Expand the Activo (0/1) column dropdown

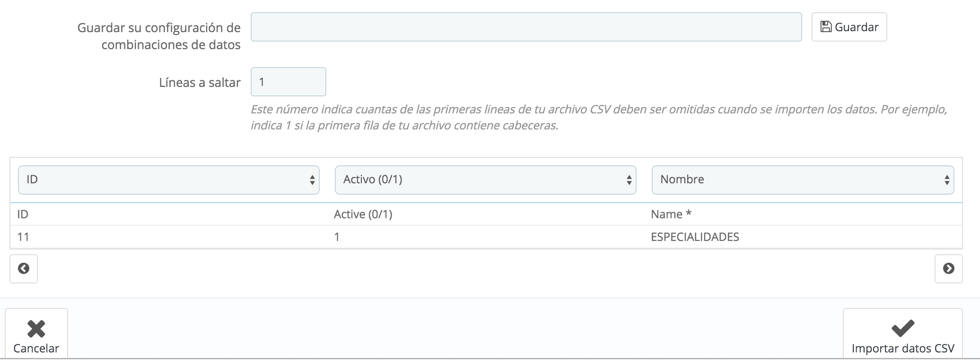[485, 180]
